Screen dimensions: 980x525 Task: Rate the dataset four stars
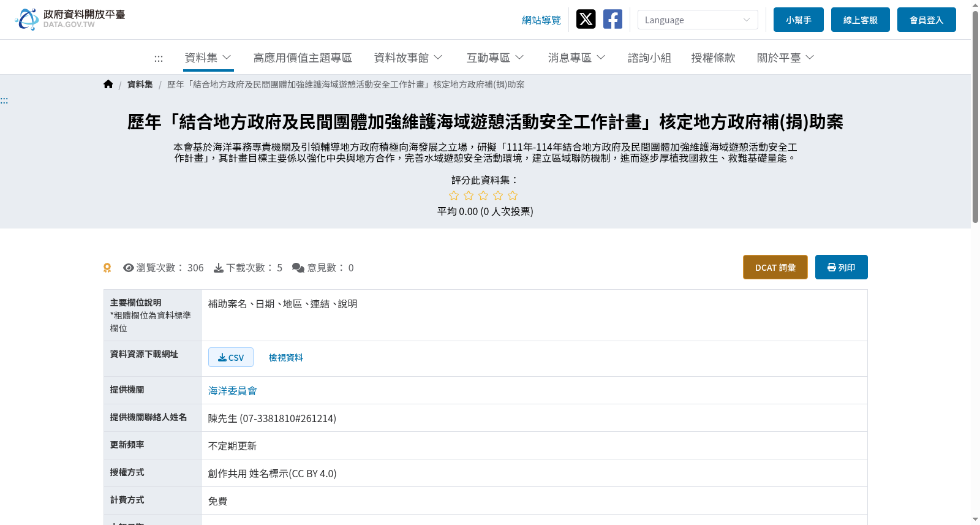coord(498,195)
